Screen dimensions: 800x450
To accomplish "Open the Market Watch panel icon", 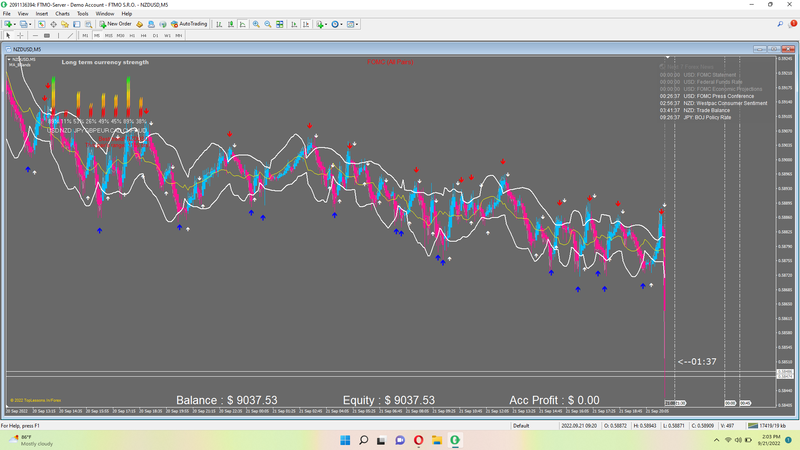I will tap(41, 23).
